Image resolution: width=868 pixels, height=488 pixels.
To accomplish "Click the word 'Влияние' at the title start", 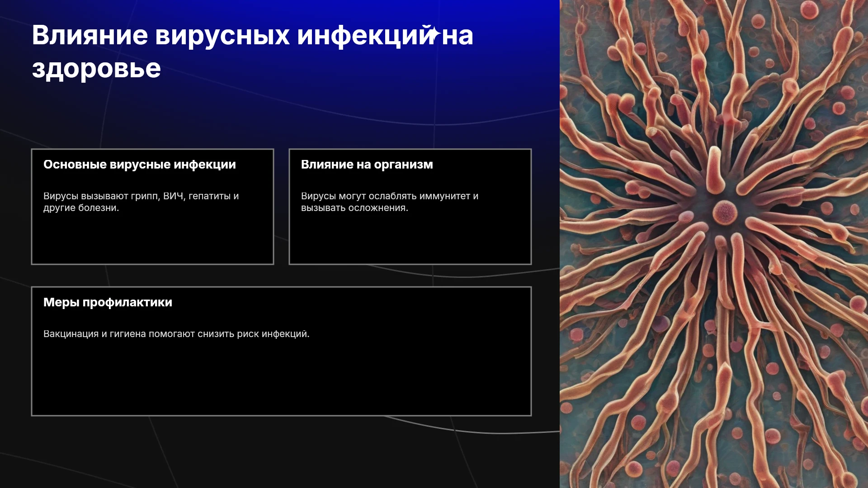I will pyautogui.click(x=90, y=35).
